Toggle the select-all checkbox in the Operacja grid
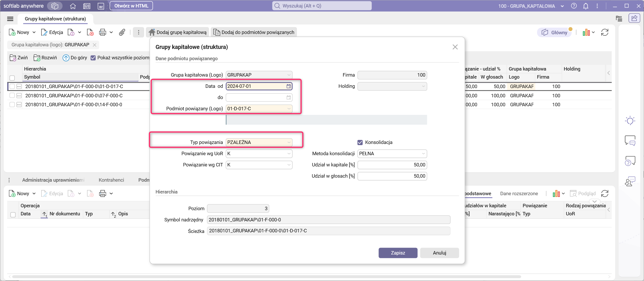The height and width of the screenshot is (281, 644). (13, 215)
